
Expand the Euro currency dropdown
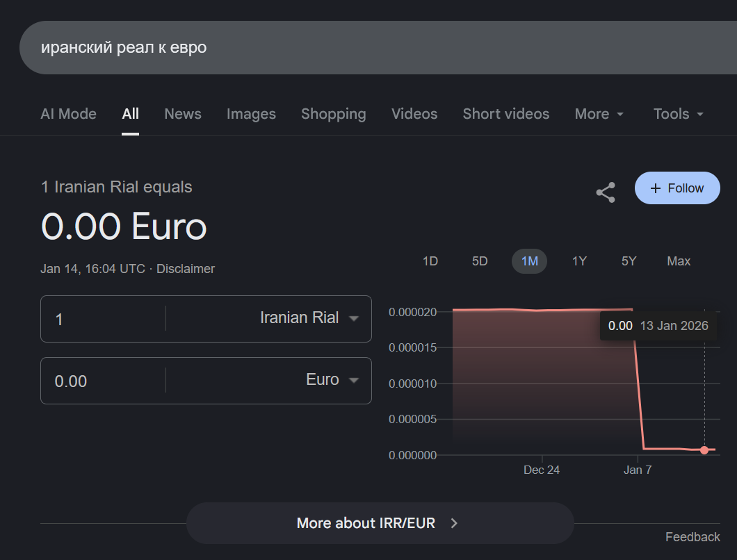[x=332, y=380]
